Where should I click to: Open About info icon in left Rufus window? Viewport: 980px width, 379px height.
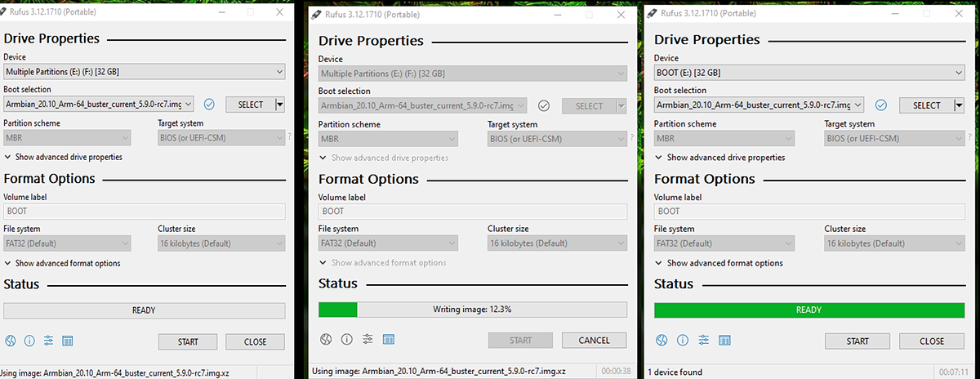(29, 341)
